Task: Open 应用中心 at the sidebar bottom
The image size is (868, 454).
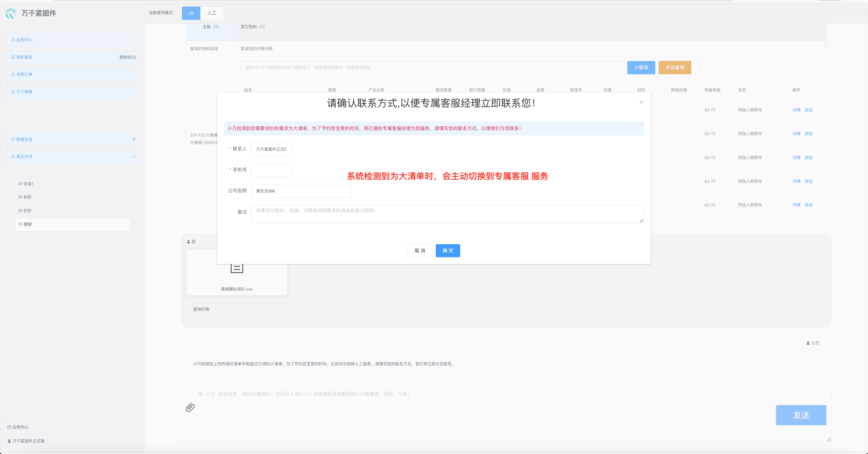Action: pos(20,427)
